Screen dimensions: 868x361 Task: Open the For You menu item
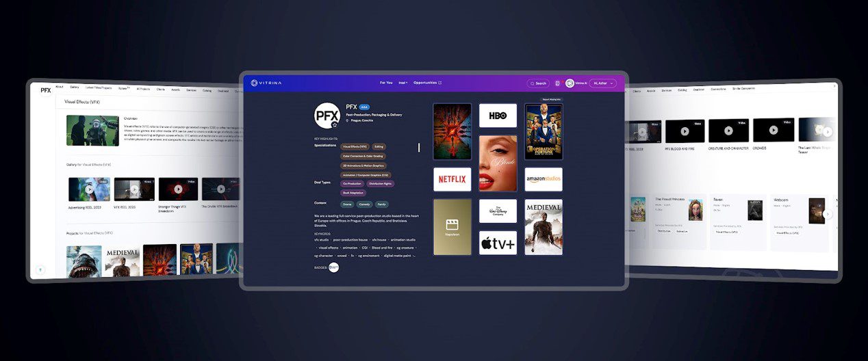click(386, 83)
